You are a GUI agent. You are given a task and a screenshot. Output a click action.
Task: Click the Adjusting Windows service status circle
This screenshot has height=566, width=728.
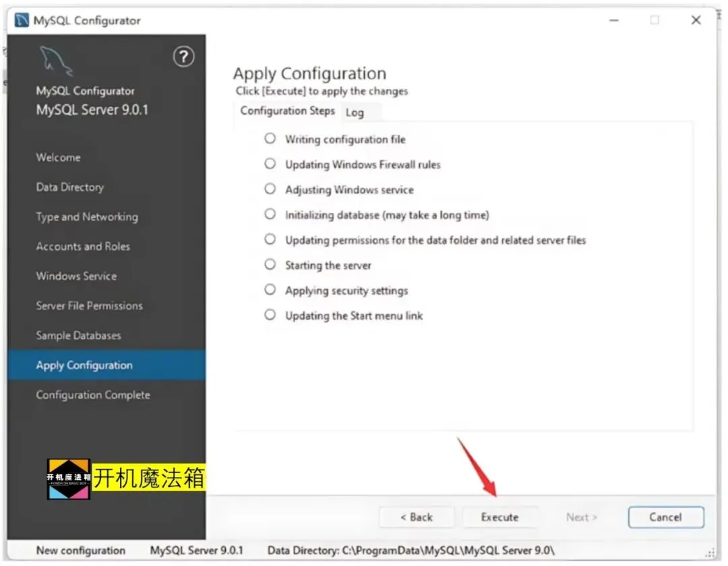tap(270, 189)
